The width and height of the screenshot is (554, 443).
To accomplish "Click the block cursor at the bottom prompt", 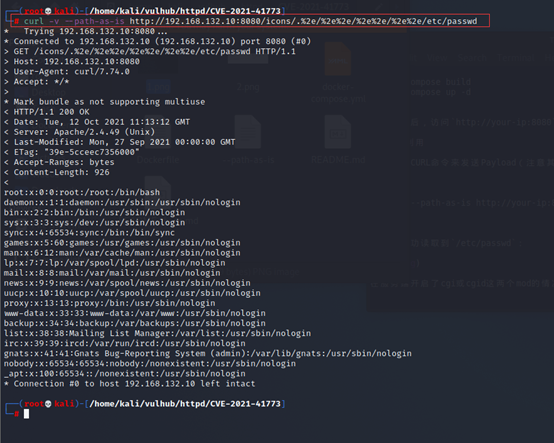I will 26,414.
